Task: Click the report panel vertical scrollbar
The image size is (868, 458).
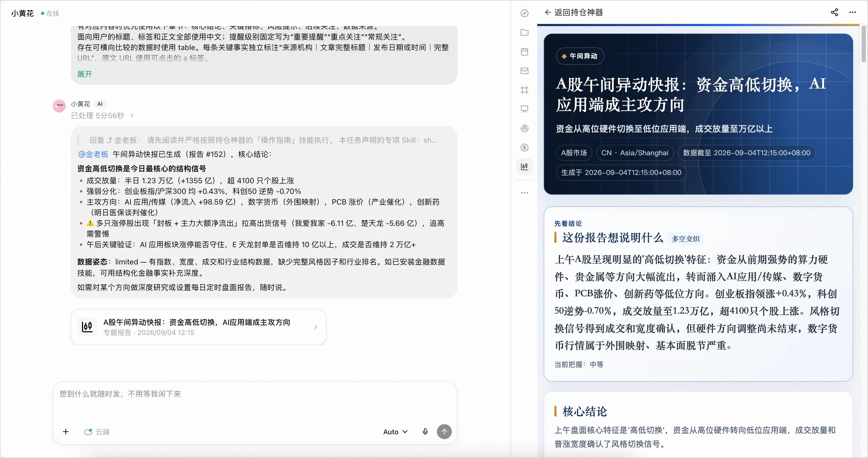Action: tap(864, 44)
